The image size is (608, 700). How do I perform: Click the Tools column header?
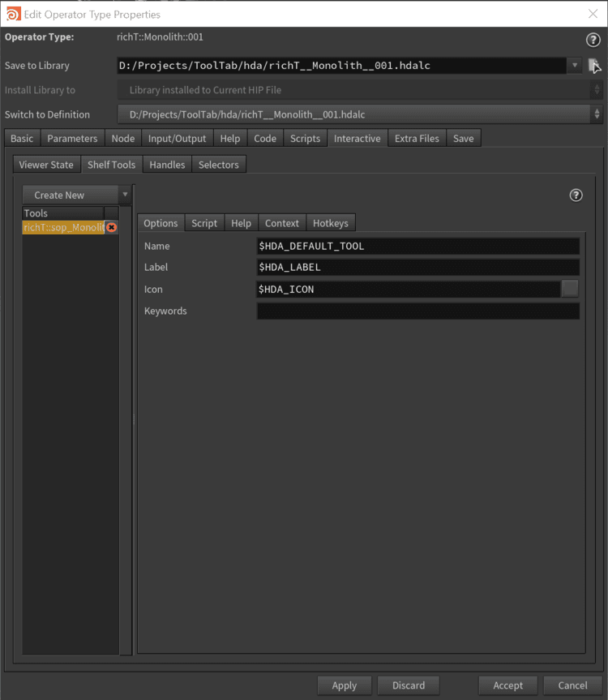click(63, 213)
